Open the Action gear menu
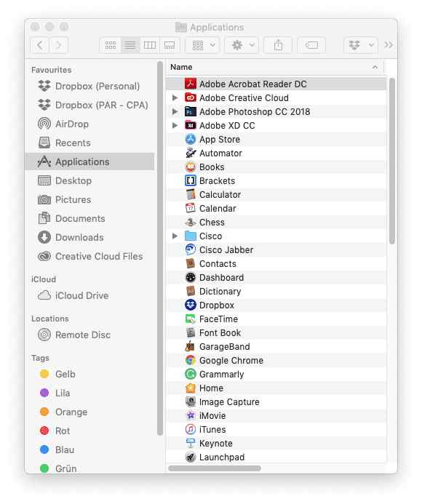 (244, 45)
